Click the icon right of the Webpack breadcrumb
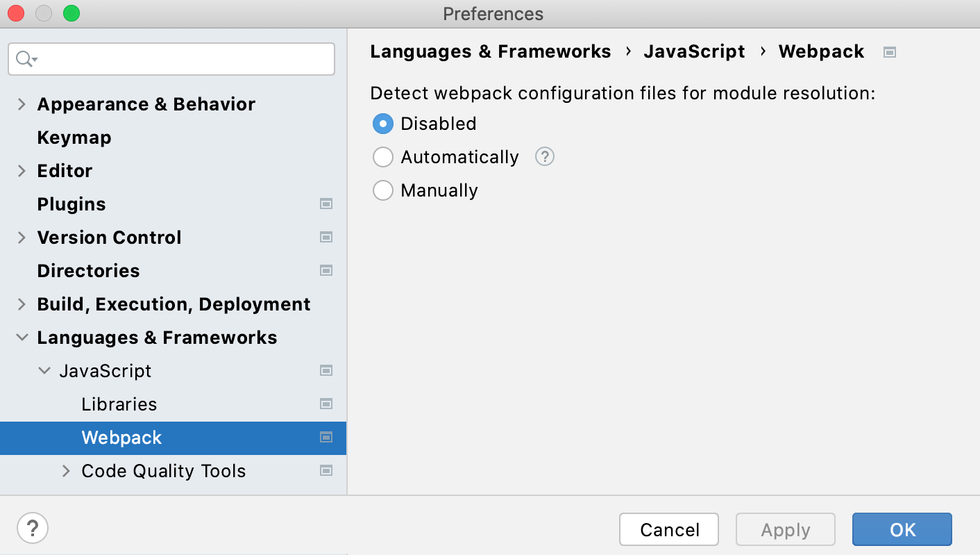Image resolution: width=980 pixels, height=555 pixels. pyautogui.click(x=890, y=51)
